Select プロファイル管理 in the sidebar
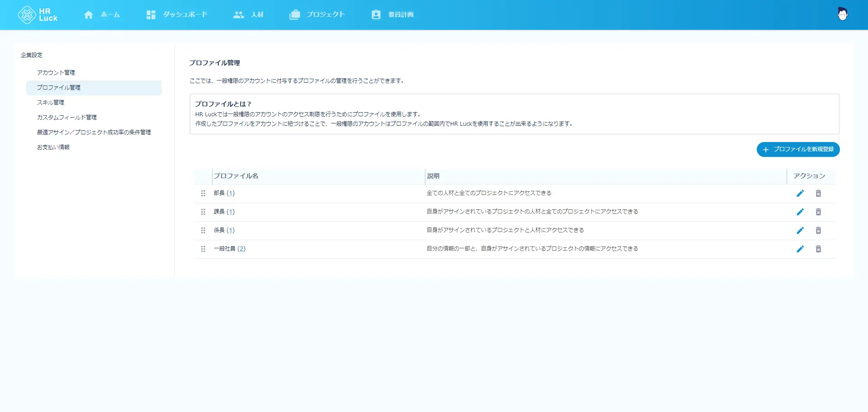The width and height of the screenshot is (868, 412). pos(94,88)
